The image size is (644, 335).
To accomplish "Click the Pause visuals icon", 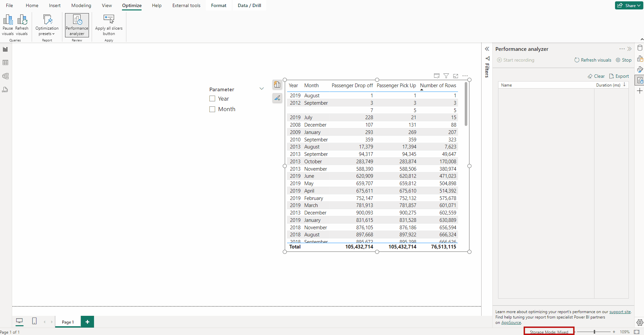I will coord(8,20).
